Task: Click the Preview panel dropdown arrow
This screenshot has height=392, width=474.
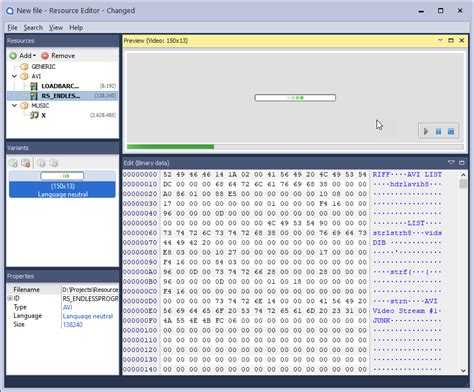Action: coord(440,40)
